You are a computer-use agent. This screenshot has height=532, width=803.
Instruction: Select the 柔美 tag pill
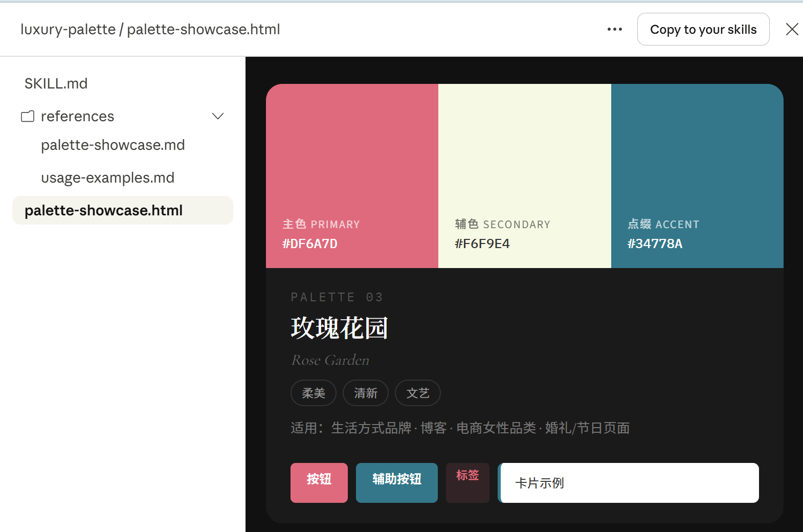tap(314, 393)
